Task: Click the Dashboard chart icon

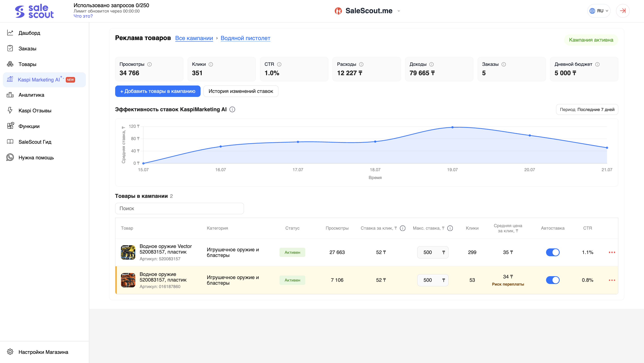Action: (10, 33)
